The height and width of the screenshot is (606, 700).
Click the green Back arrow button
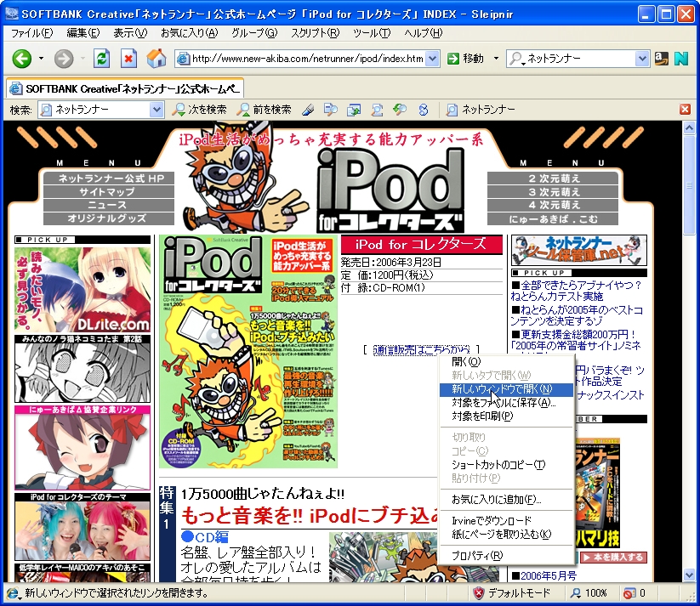[21, 59]
